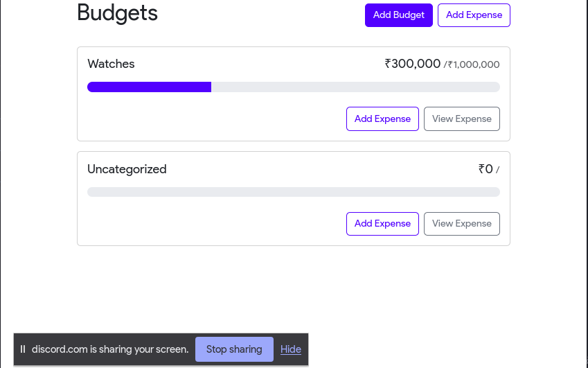Click the ₹0 amount in Uncategorized
588x368 pixels.
click(485, 169)
